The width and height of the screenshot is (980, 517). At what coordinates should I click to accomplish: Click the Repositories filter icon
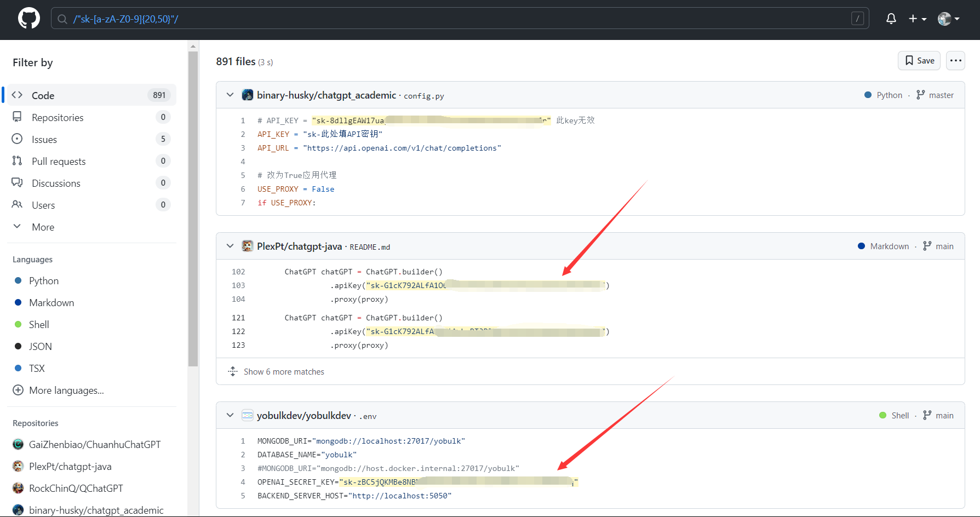(x=17, y=117)
